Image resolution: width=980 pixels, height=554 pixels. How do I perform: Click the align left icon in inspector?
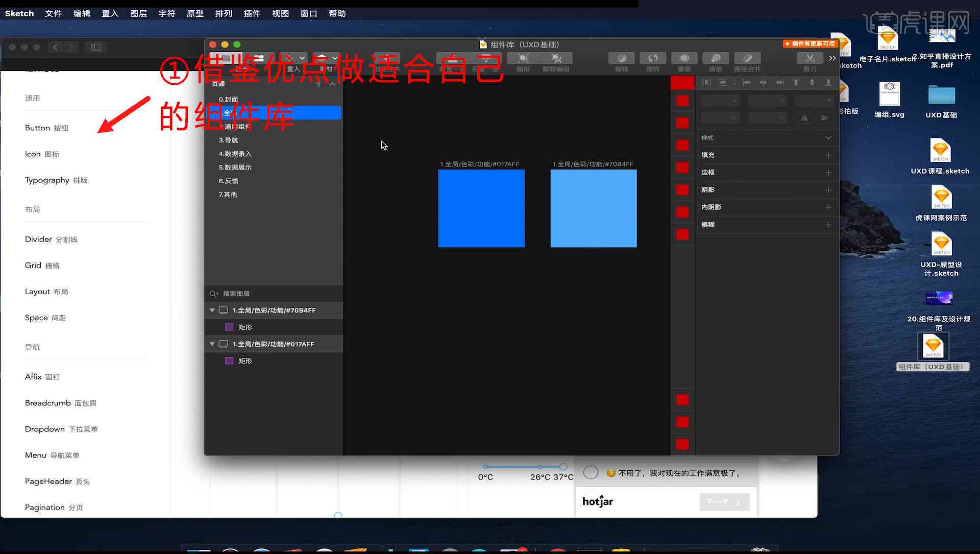(x=747, y=82)
